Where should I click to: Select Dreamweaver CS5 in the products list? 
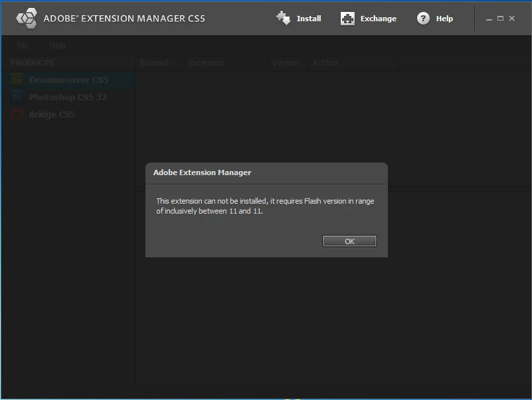coord(68,80)
